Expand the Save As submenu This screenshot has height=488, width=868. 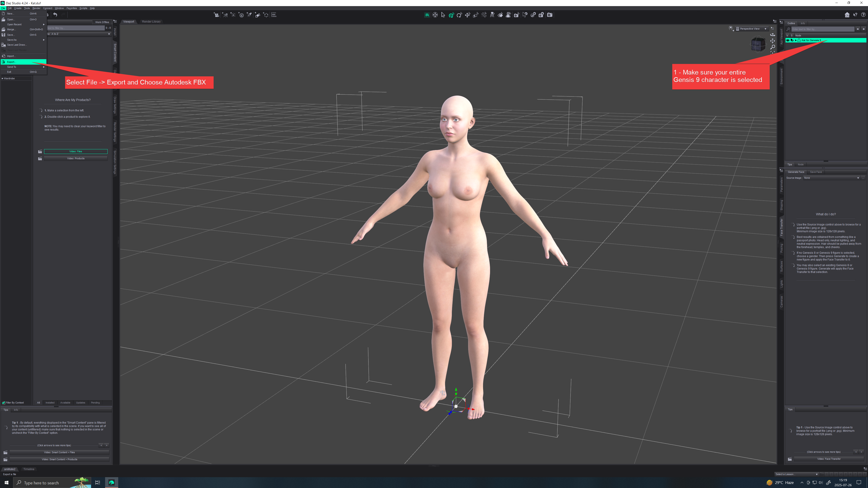click(24, 40)
